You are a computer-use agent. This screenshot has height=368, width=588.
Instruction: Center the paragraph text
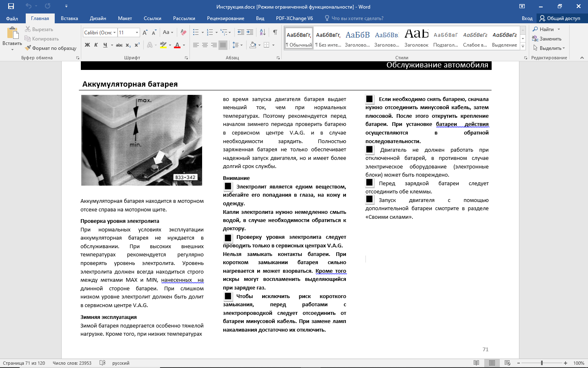point(205,45)
